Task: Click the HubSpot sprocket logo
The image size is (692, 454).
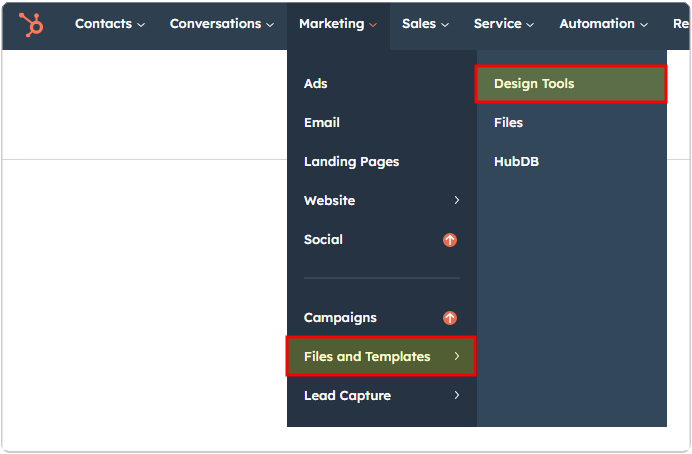Action: click(x=31, y=24)
